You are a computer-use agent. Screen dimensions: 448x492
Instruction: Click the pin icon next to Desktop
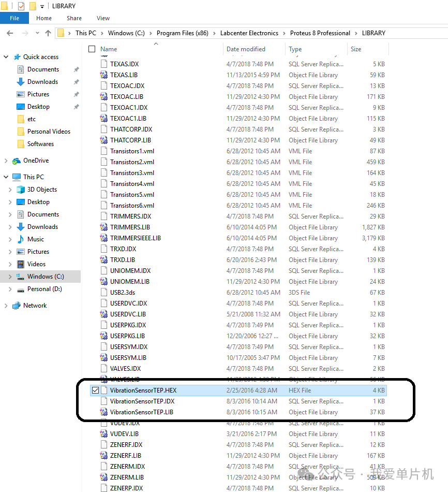76,107
